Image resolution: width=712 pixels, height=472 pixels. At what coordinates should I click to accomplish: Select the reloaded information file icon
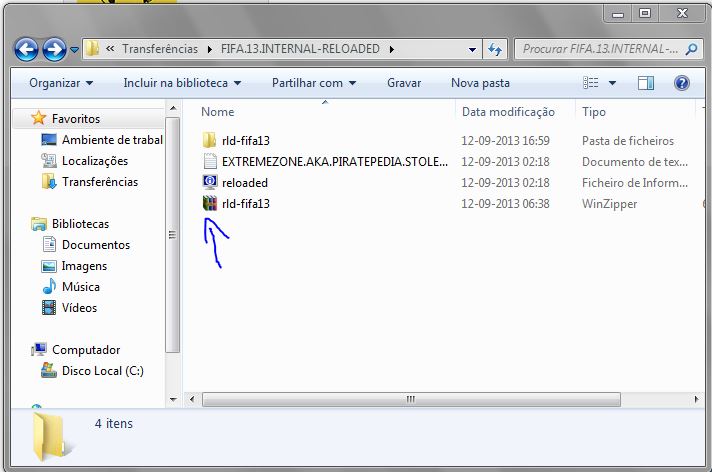[x=209, y=182]
